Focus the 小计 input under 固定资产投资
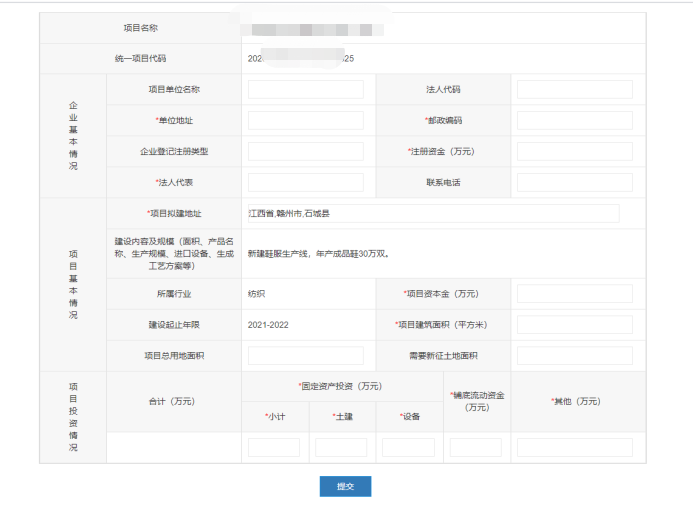Image resolution: width=693 pixels, height=515 pixels. point(274,448)
